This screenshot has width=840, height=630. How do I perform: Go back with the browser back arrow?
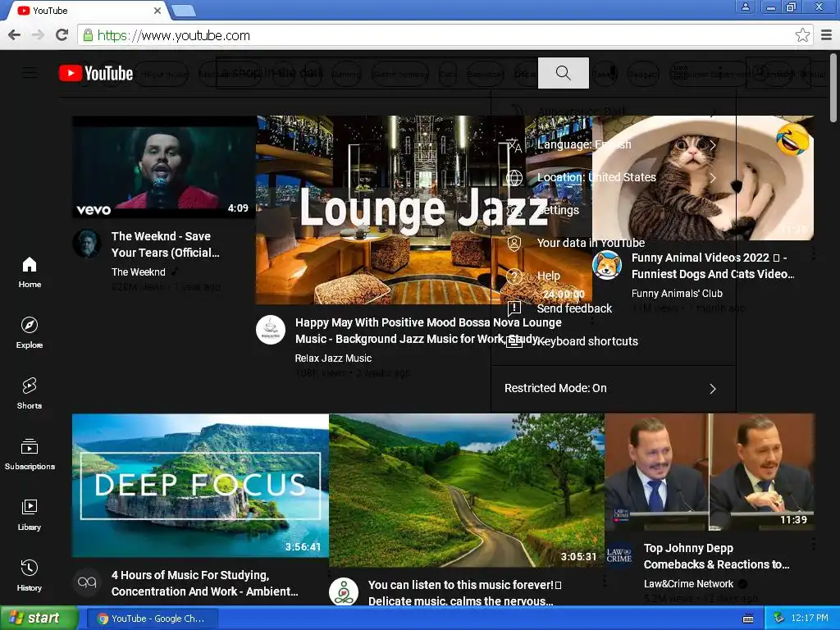(15, 35)
